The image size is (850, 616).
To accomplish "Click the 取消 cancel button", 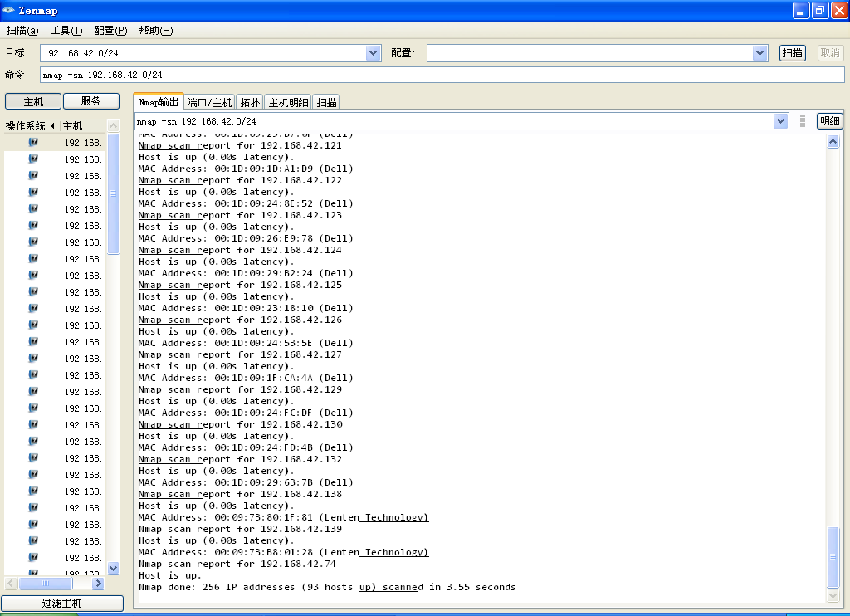I will tap(830, 53).
